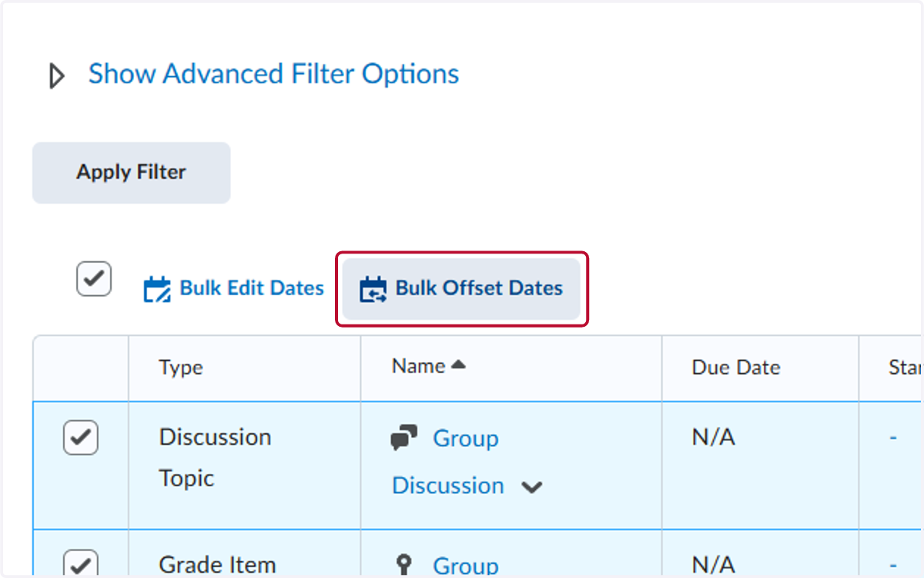Viewport: 924px width, 578px height.
Task: Click the Bulk Edit Dates calendar icon
Action: 157,290
